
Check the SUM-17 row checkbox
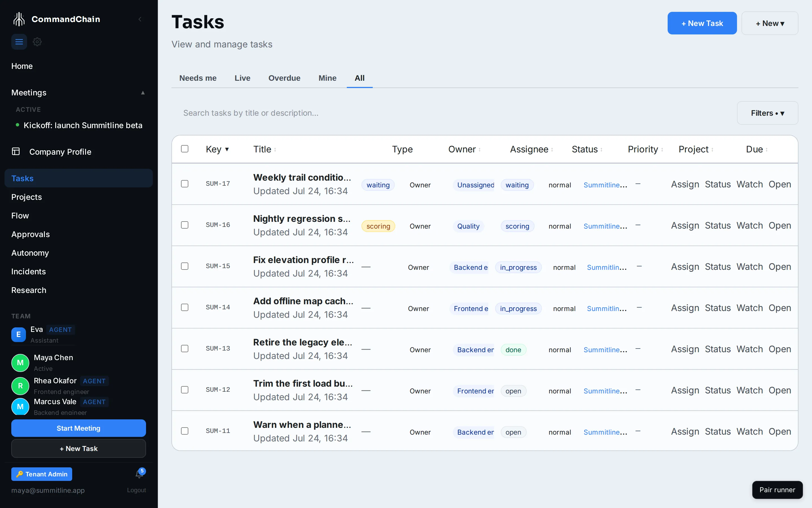(185, 183)
